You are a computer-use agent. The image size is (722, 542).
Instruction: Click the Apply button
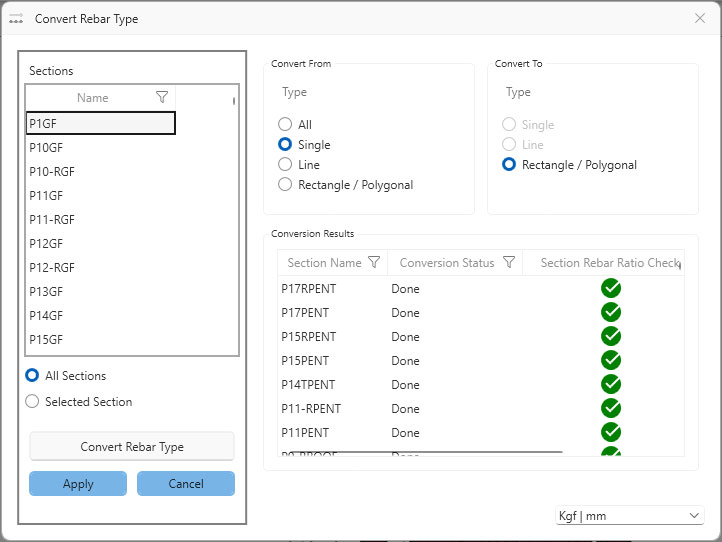(x=78, y=484)
